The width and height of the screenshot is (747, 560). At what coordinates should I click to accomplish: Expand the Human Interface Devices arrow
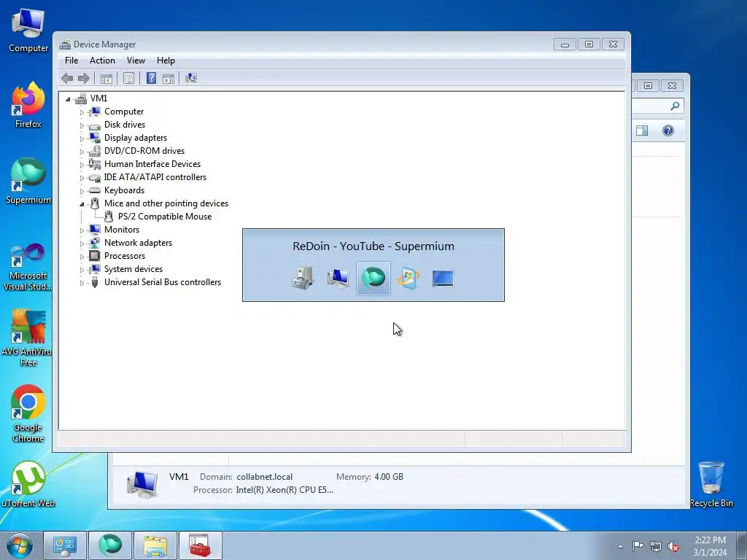[x=82, y=165]
